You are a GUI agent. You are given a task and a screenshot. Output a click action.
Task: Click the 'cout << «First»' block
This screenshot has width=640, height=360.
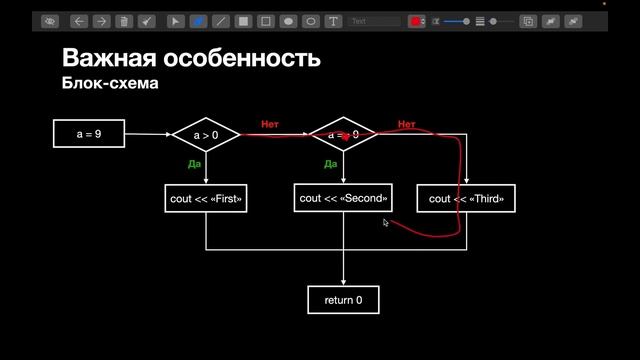(206, 198)
